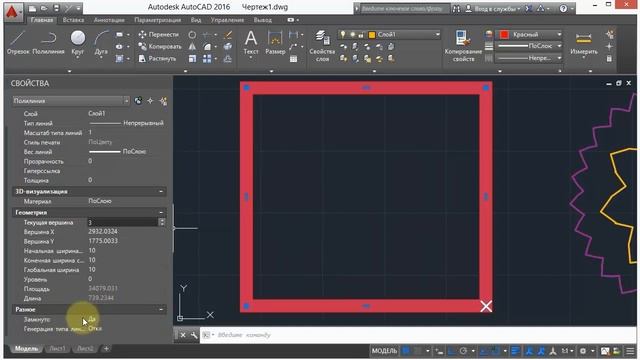Select the array tool icon
The image size is (640, 360).
[x=207, y=58]
